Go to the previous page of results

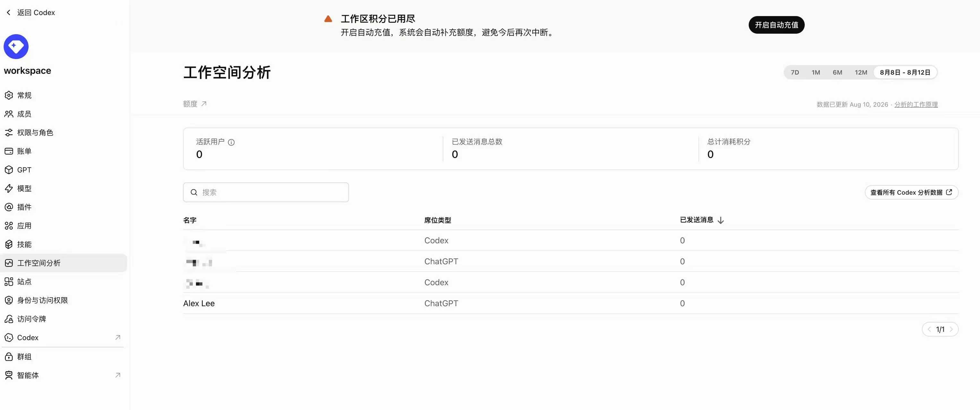click(929, 330)
